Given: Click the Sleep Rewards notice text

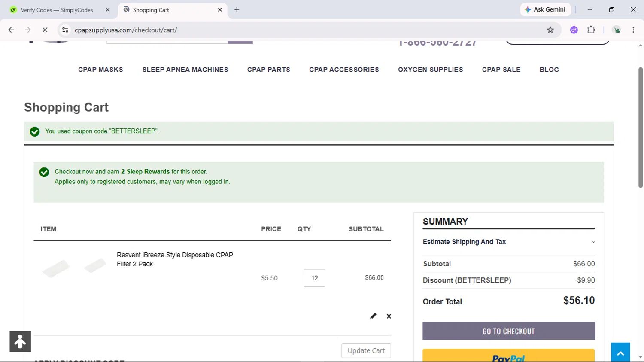Looking at the screenshot, I should (142, 176).
